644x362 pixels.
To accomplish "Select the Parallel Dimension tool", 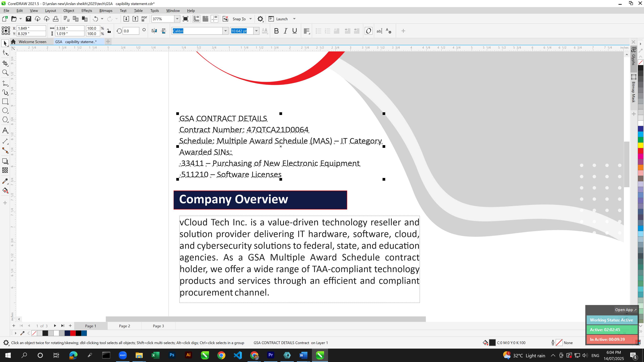I will (x=5, y=141).
